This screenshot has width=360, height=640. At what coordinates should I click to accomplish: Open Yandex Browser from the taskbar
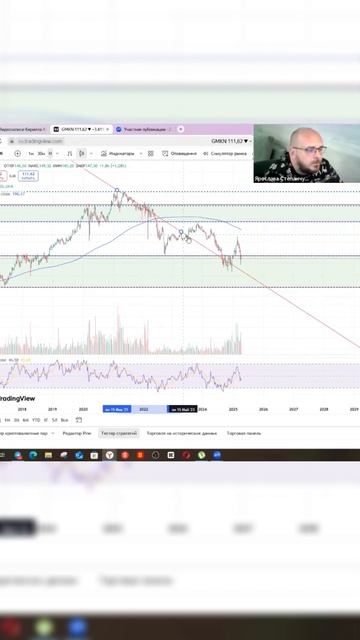tap(109, 455)
